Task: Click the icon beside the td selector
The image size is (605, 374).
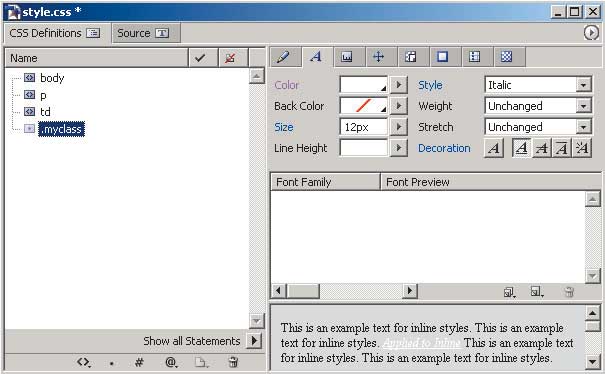Action: [29, 112]
